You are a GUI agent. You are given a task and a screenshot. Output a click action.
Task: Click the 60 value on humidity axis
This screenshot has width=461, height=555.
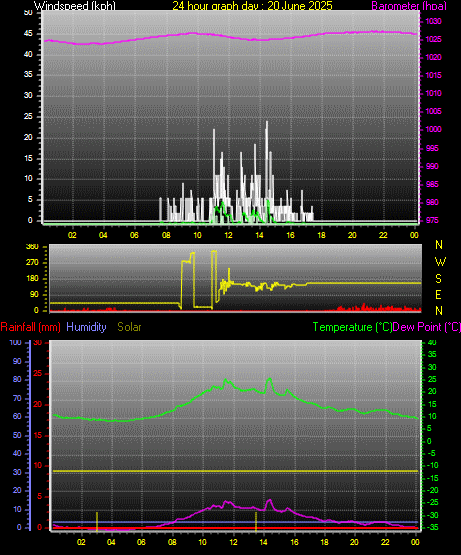(17, 417)
